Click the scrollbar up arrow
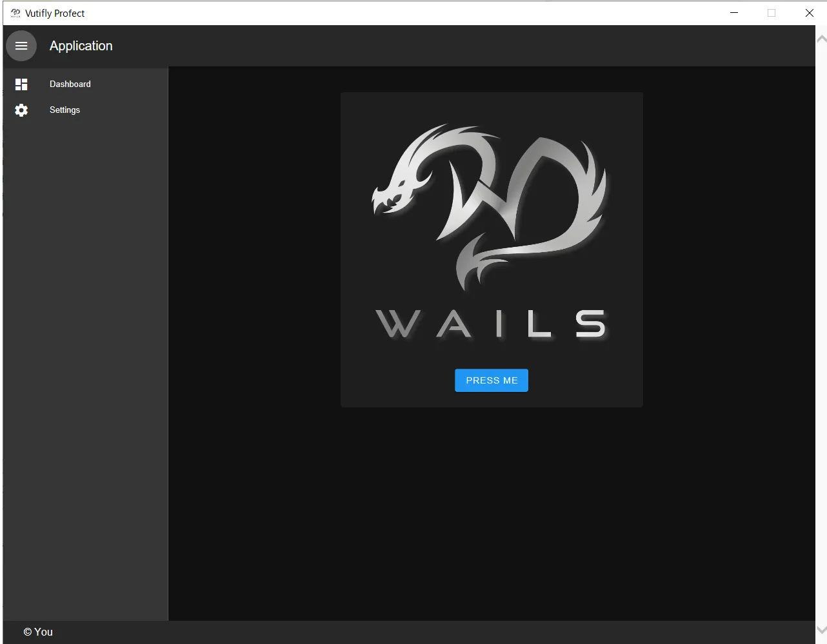This screenshot has width=827, height=644. tap(821, 39)
